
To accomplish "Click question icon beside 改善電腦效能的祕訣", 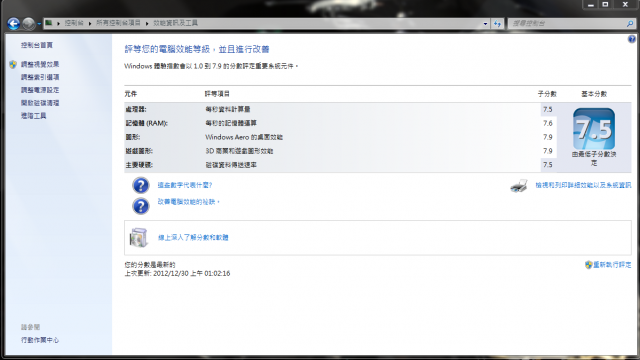I will (141, 206).
